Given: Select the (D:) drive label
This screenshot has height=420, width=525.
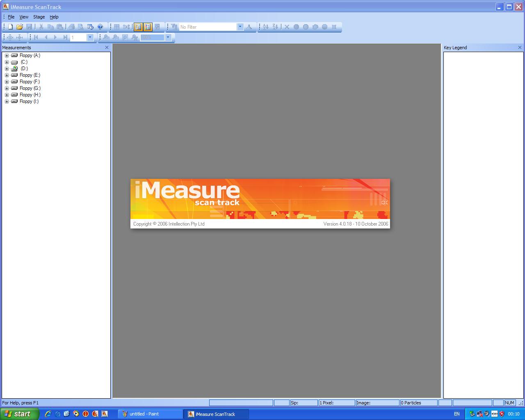Looking at the screenshot, I should (24, 68).
